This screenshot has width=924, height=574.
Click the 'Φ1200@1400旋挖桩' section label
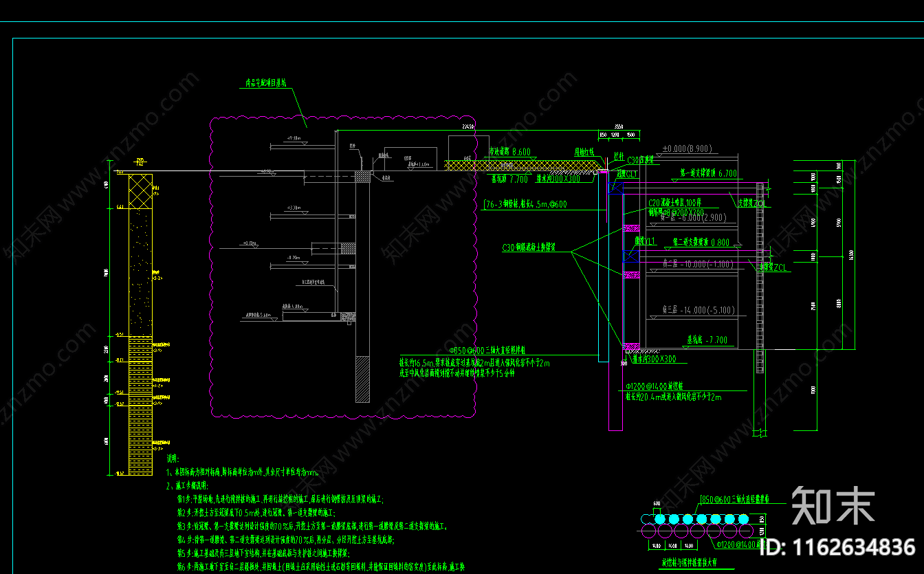654,387
